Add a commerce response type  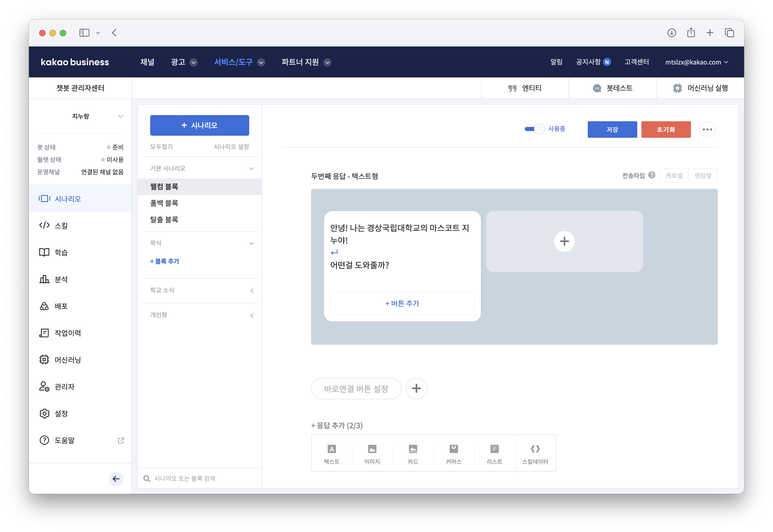point(453,453)
